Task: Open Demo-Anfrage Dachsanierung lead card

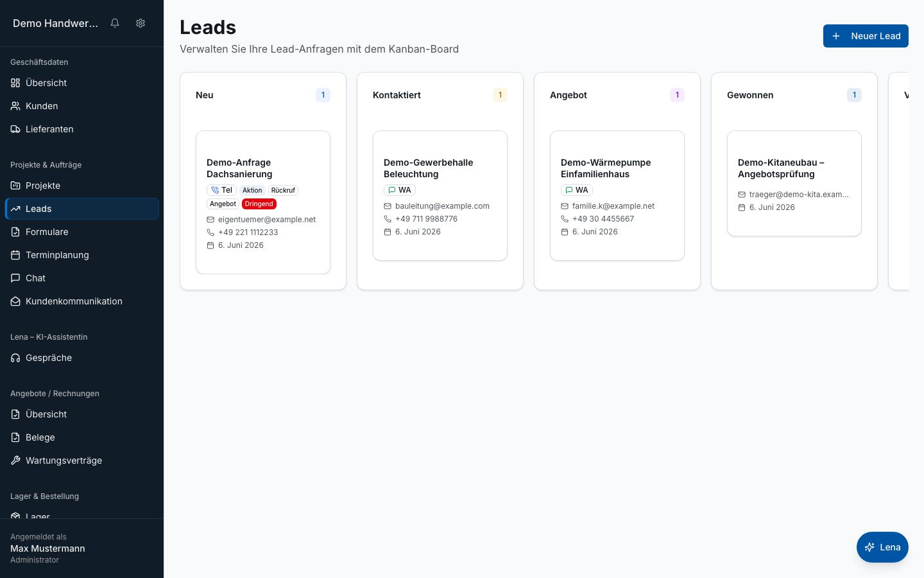Action: tap(263, 202)
